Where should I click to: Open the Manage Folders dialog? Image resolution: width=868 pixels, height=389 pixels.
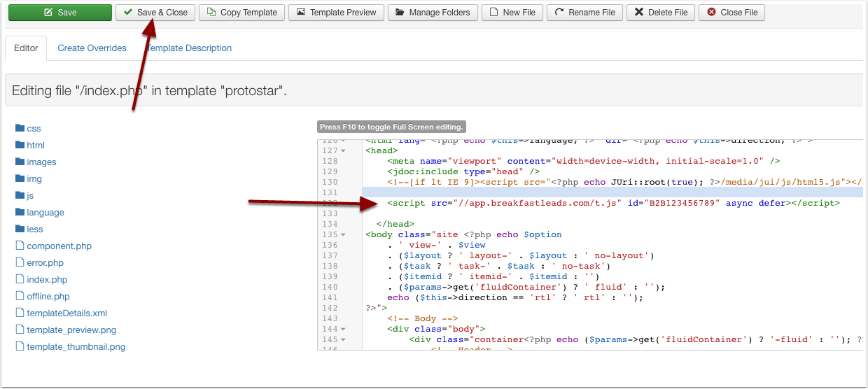[433, 13]
